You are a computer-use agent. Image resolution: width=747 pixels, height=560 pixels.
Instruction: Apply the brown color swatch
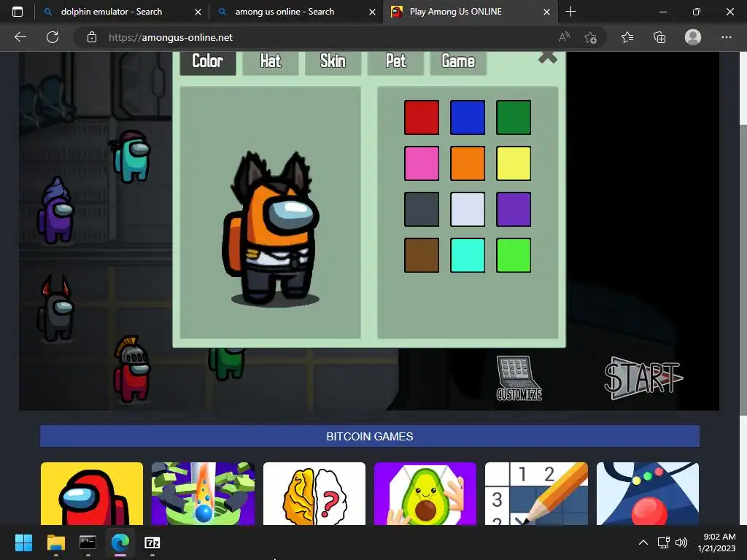[x=422, y=255]
